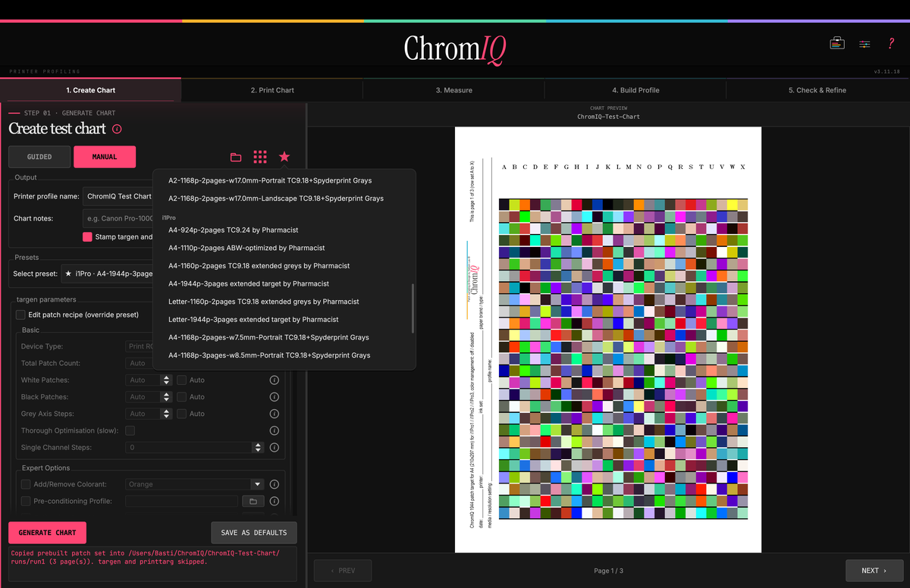The width and height of the screenshot is (910, 588).
Task: Switch to GUIDED mode
Action: (x=39, y=157)
